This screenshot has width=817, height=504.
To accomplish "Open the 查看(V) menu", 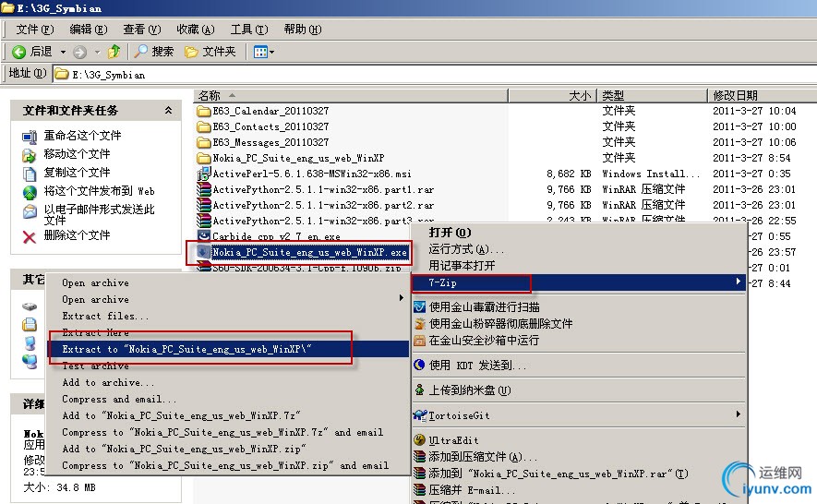I will click(x=142, y=30).
